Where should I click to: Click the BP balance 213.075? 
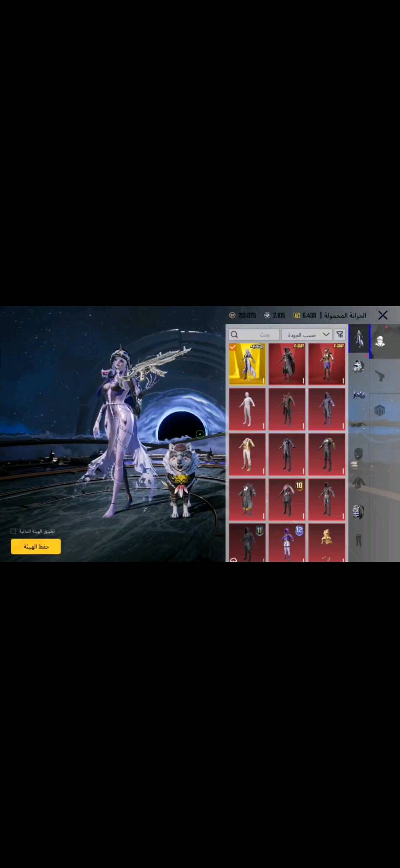(247, 315)
